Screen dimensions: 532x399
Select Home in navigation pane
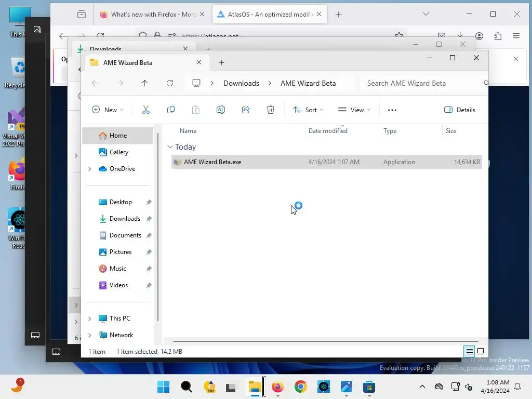[x=118, y=136]
